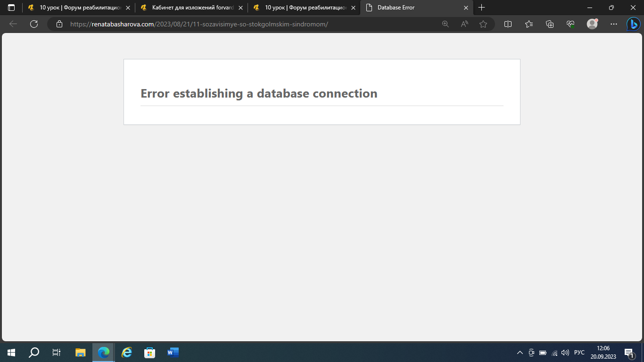Open the Bing Copilot sidebar button
Viewport: 644px width, 362px height.
tap(633, 24)
